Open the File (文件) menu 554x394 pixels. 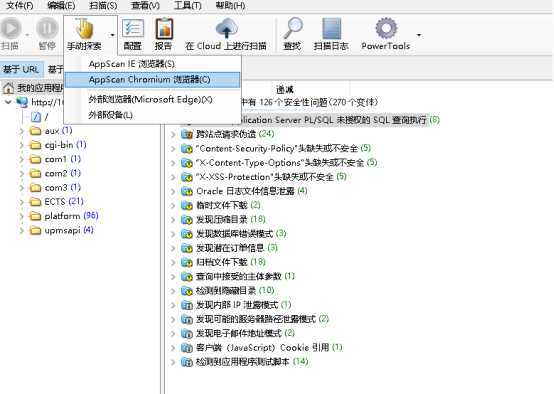[20, 5]
